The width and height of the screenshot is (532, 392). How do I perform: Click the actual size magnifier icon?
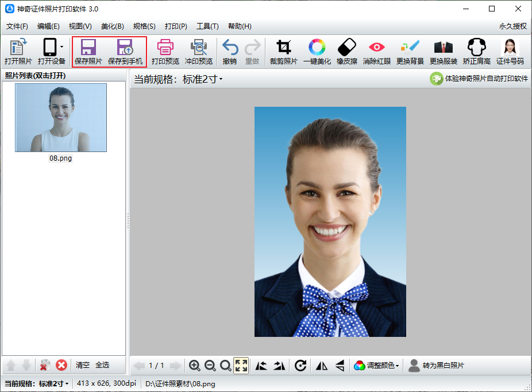pyautogui.click(x=225, y=366)
